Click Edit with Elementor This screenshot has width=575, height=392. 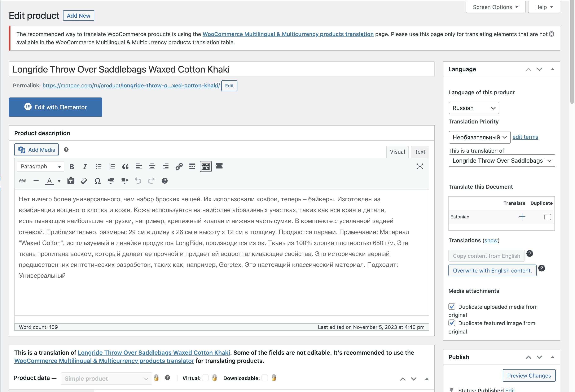click(55, 107)
